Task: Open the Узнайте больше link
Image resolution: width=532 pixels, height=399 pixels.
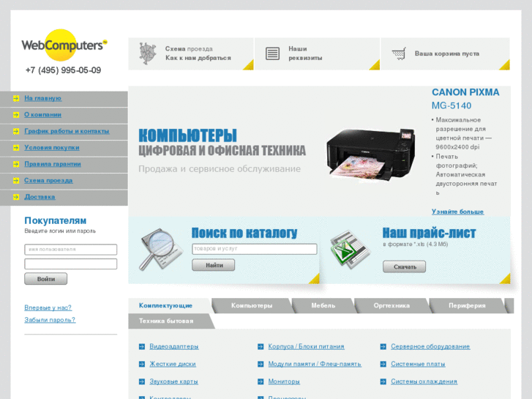Action: (457, 212)
